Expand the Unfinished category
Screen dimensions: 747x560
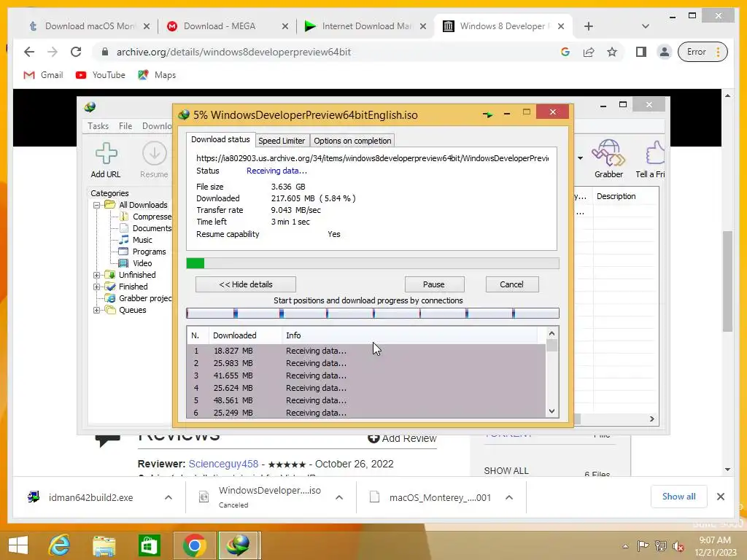97,275
